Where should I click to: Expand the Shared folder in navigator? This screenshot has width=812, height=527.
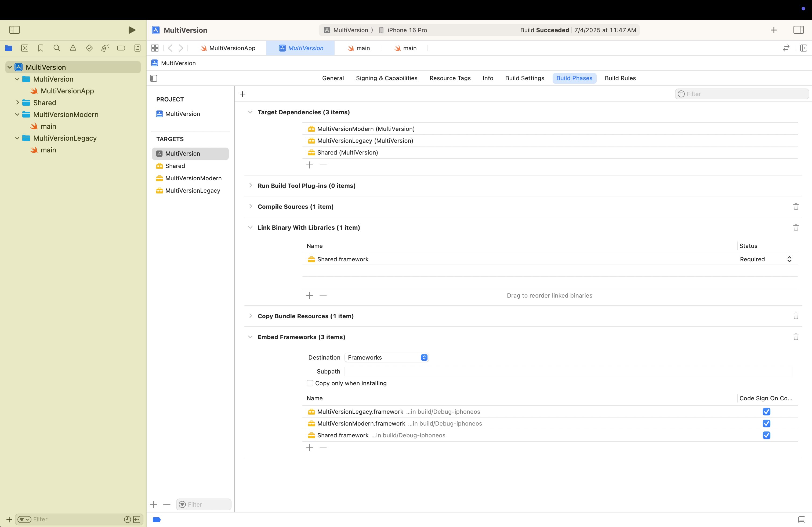[17, 103]
